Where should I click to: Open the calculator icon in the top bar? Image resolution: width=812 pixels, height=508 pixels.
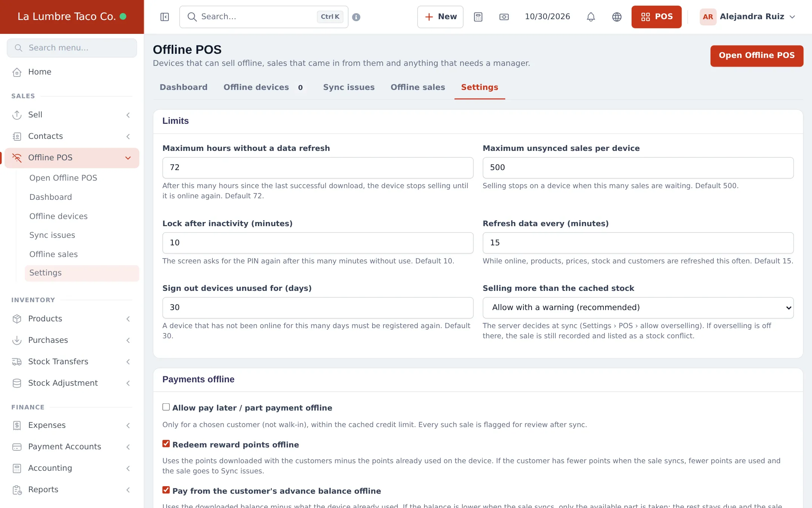(x=478, y=17)
